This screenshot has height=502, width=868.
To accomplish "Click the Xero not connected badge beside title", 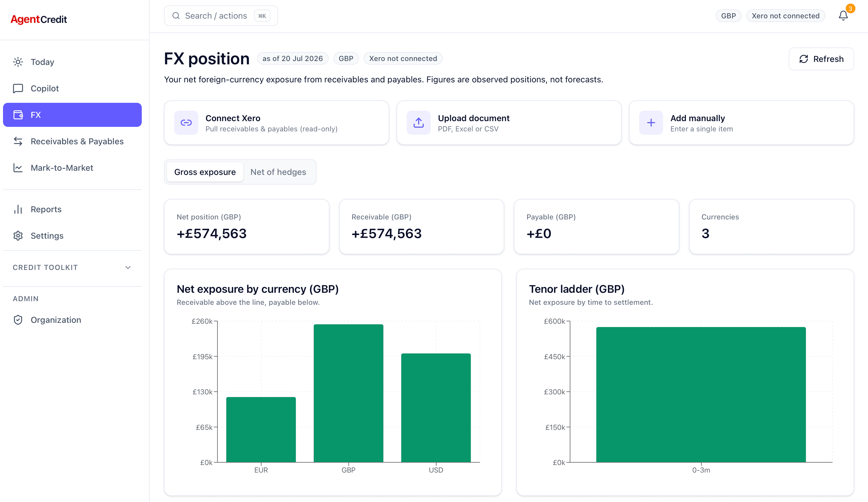I will click(403, 59).
